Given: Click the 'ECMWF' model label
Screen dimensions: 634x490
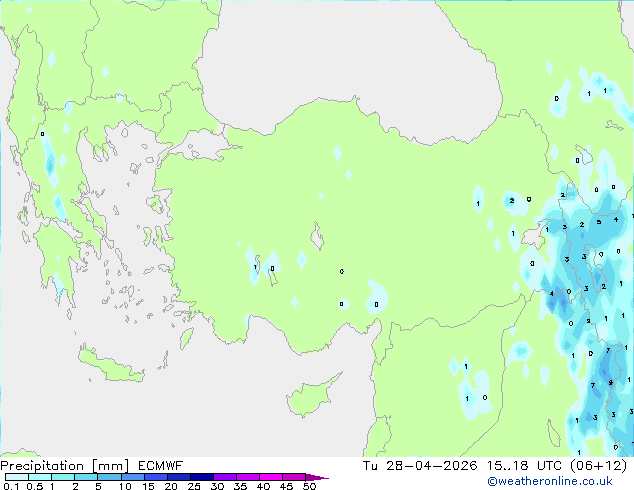Looking at the screenshot, I should tap(161, 466).
